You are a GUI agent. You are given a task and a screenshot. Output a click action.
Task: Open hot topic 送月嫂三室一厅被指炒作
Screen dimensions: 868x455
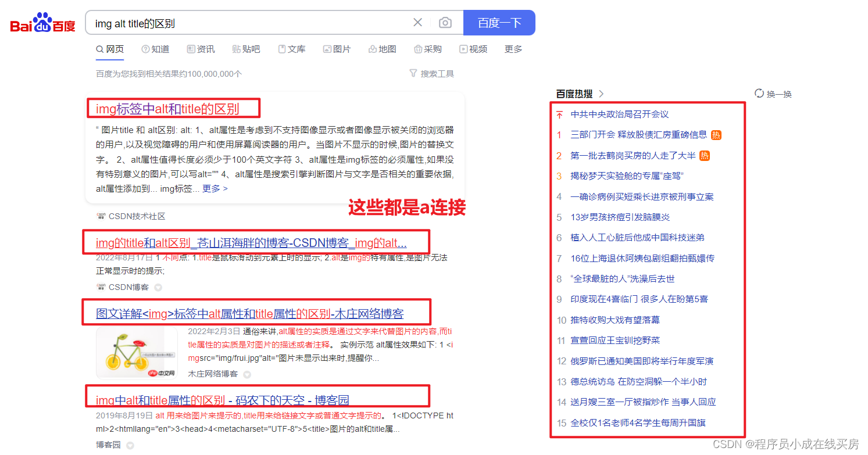643,402
